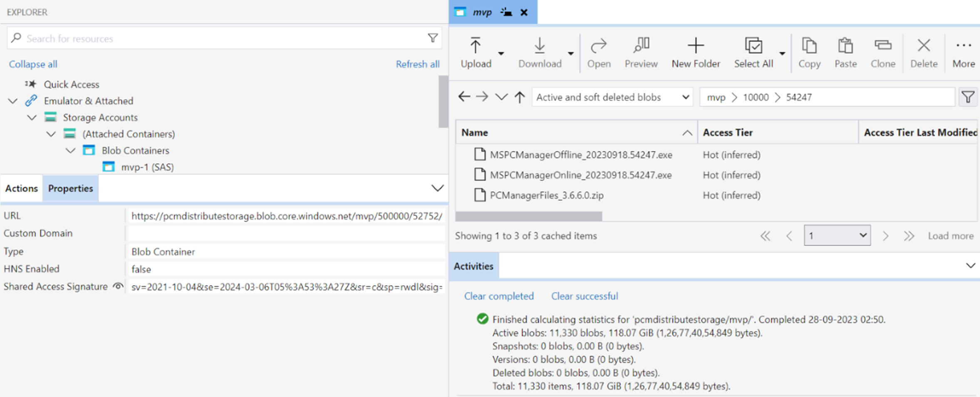This screenshot has width=980, height=397.
Task: Open the Active and soft deleted blobs dropdown
Action: pos(612,97)
